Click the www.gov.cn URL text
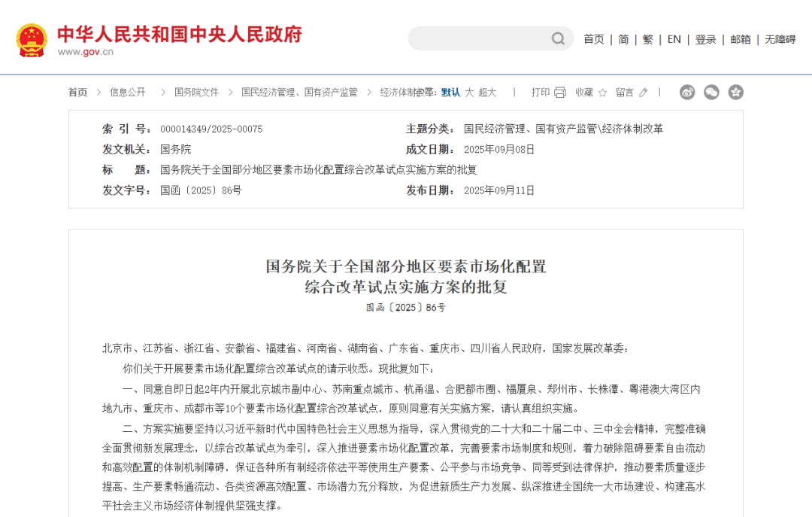The height and width of the screenshot is (517, 812). pyautogui.click(x=86, y=52)
